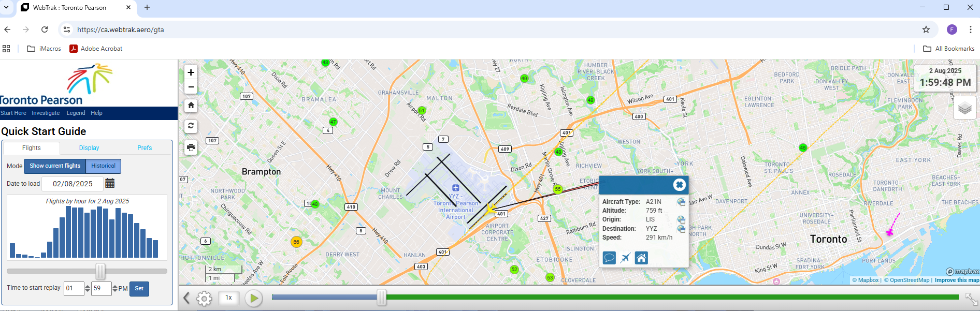Reset map to home view
Viewport: 980px width, 311px height.
191,106
